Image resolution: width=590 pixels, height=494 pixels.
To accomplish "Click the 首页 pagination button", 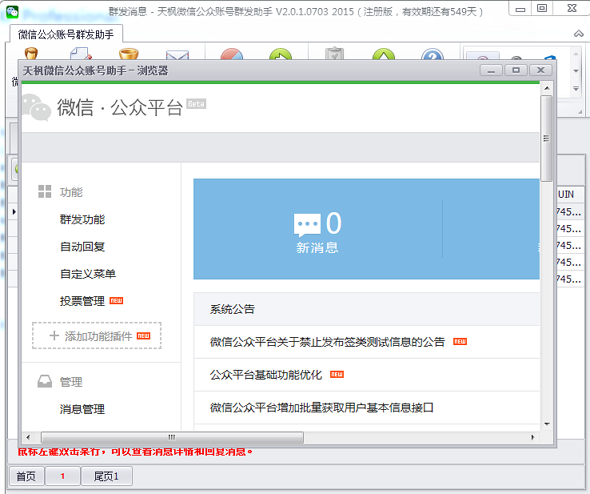I will (x=26, y=476).
